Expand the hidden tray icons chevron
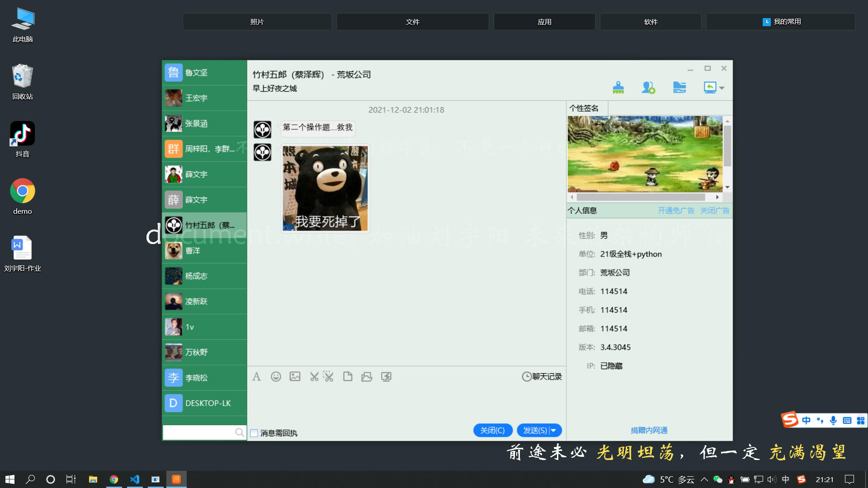The image size is (868, 488). click(704, 479)
